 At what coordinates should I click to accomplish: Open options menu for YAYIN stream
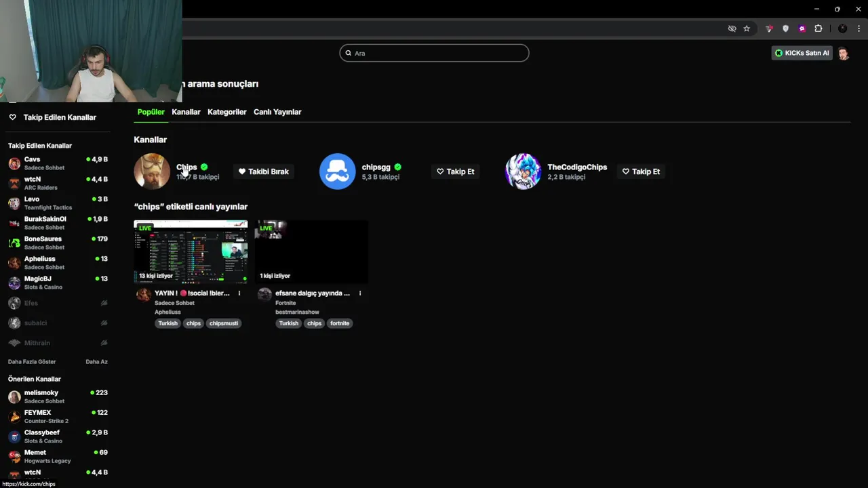click(x=239, y=293)
